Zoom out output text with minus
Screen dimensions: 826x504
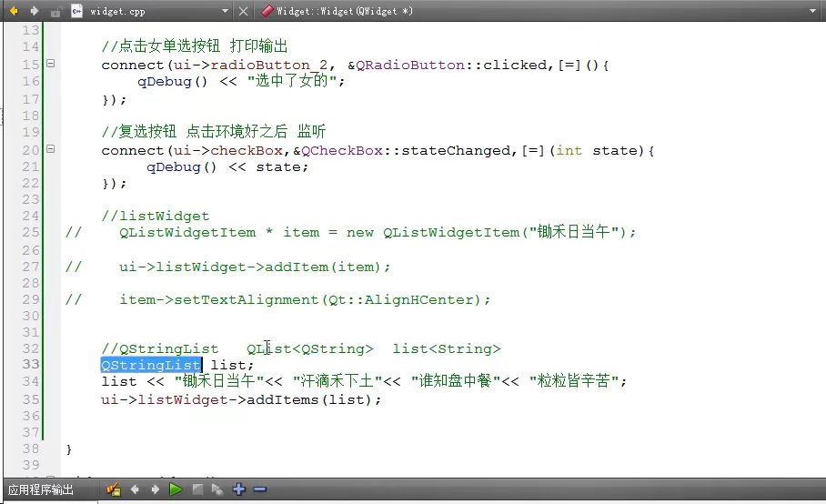[259, 489]
